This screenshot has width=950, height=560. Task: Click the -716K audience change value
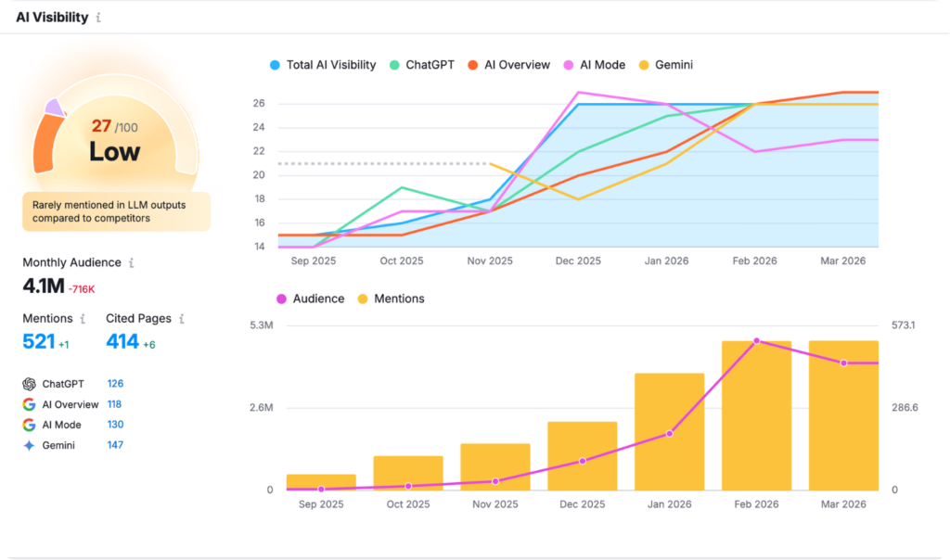tap(82, 289)
